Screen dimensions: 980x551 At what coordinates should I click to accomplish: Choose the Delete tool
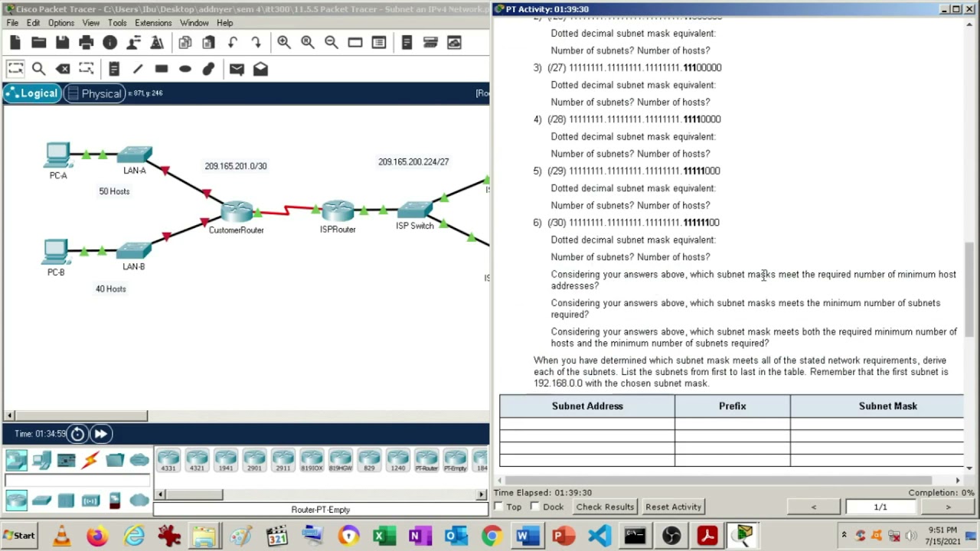63,69
